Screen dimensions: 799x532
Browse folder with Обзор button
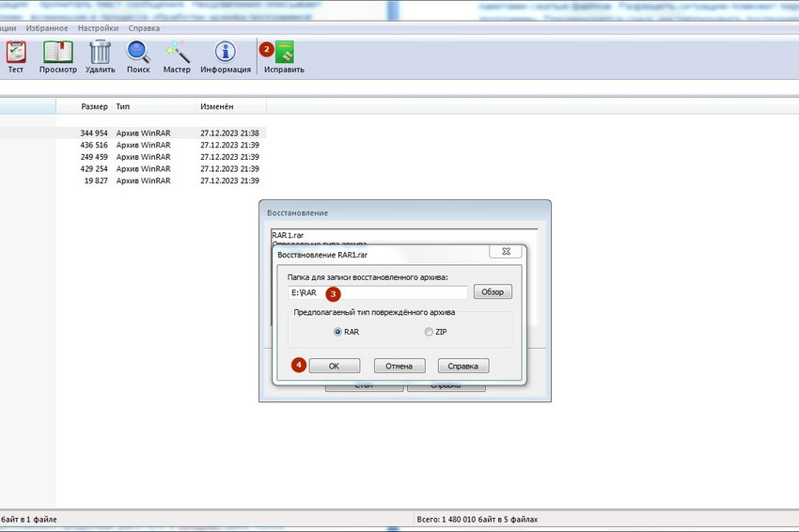point(493,291)
